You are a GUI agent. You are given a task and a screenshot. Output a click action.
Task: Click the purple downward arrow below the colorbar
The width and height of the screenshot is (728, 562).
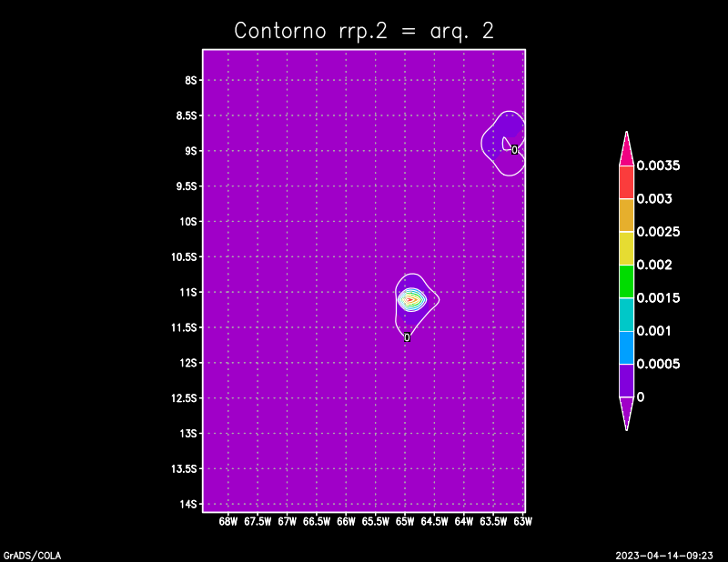click(x=626, y=412)
